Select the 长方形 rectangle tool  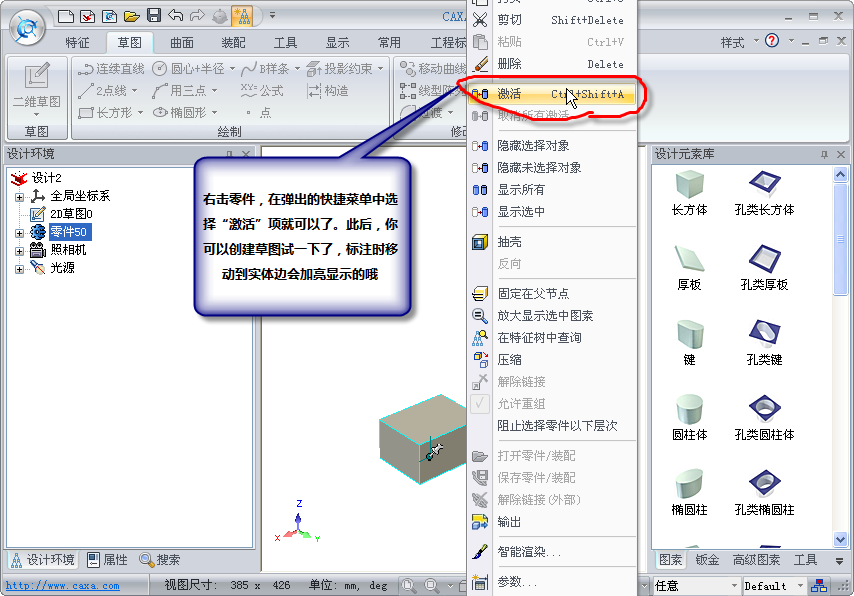(105, 113)
